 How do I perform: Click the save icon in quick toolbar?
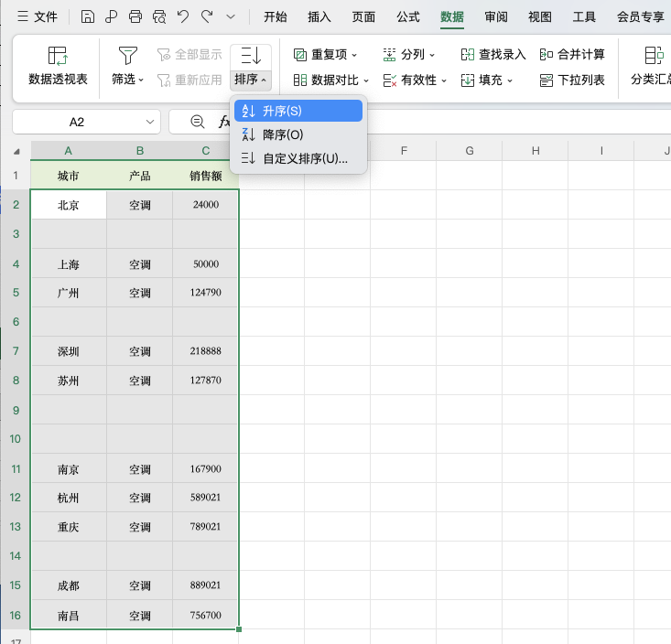click(87, 17)
